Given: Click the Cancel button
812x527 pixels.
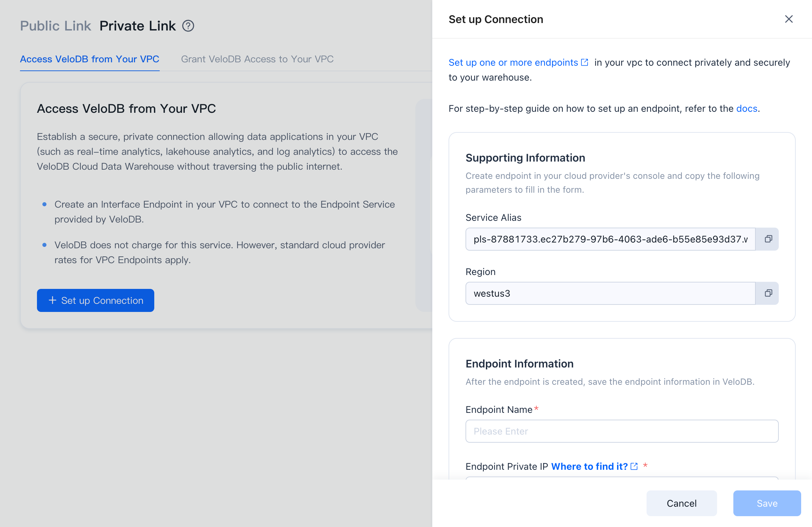Looking at the screenshot, I should coord(681,503).
